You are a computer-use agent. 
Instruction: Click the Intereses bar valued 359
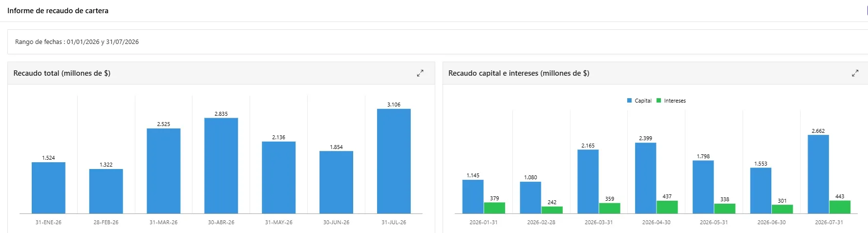point(610,209)
